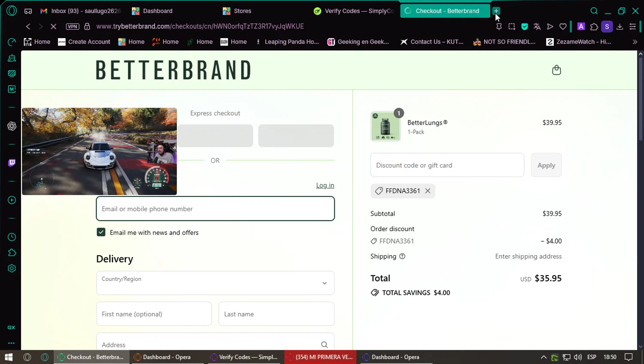
Task: Open Opera workspaces icon in top bar
Action: click(x=28, y=11)
